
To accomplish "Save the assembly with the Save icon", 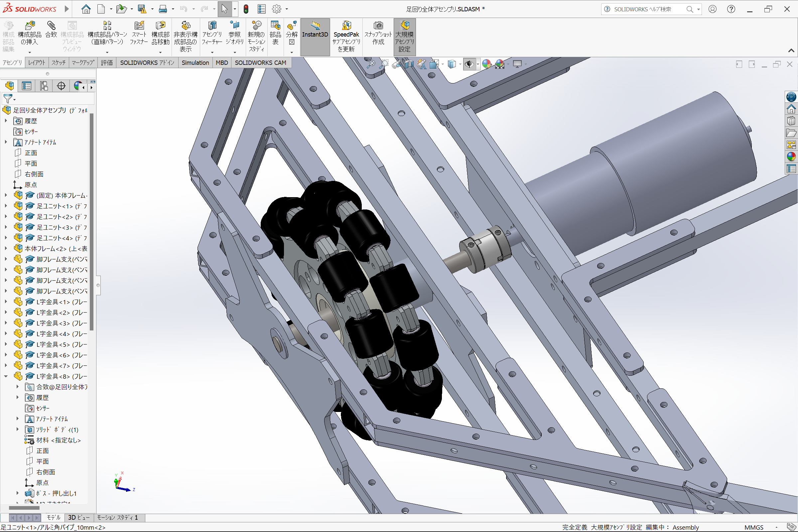I will point(142,9).
